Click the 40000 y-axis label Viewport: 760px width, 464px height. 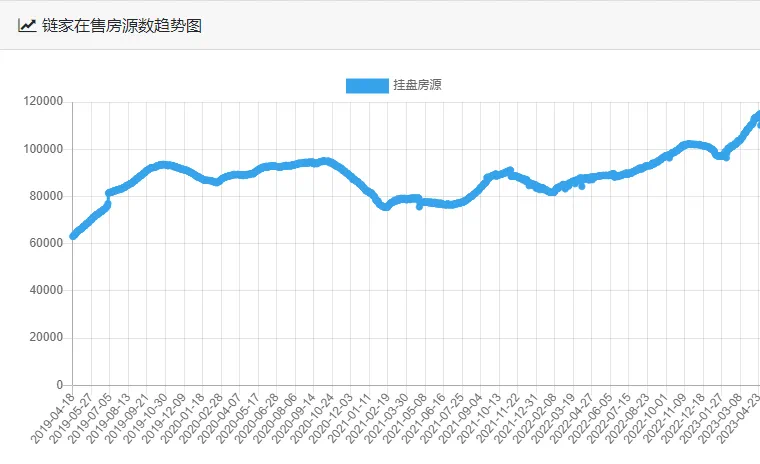click(x=46, y=290)
